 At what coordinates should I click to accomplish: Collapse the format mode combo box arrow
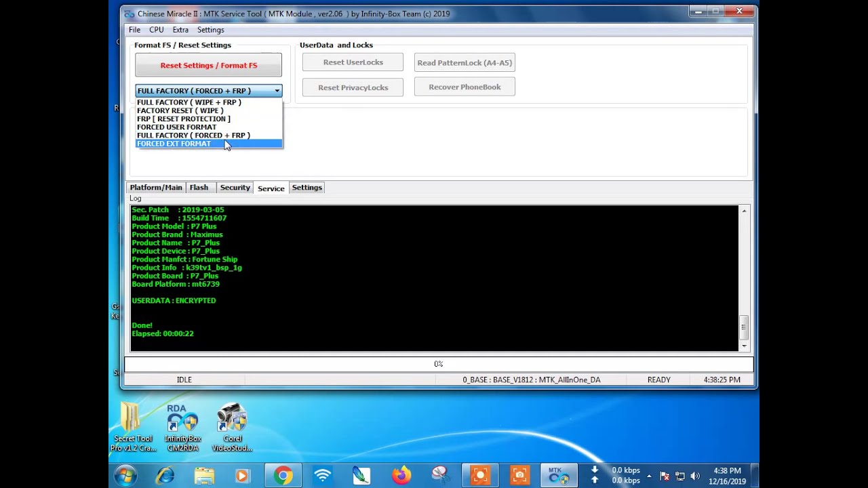coord(277,91)
